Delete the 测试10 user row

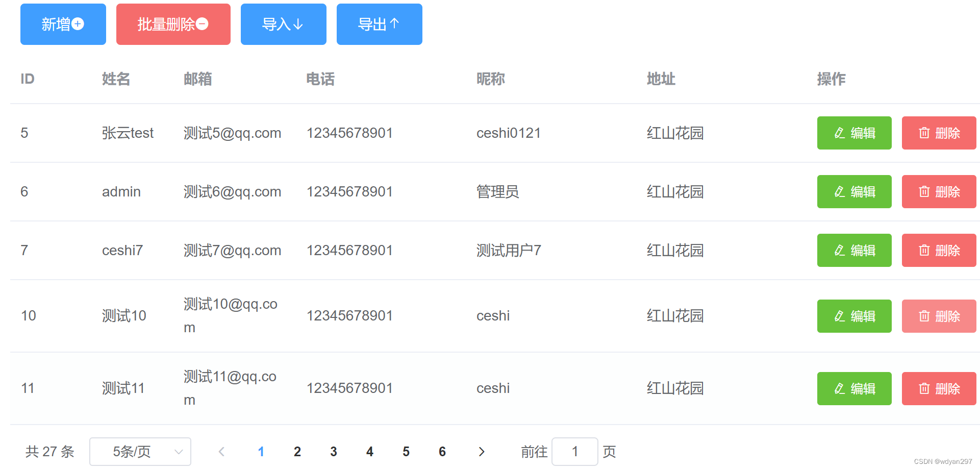(x=939, y=316)
